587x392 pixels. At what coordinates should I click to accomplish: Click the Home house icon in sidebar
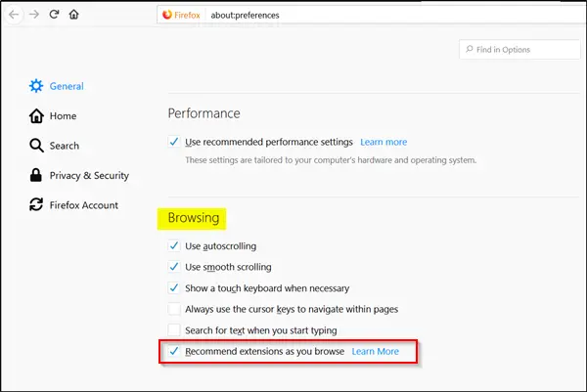pyautogui.click(x=37, y=116)
